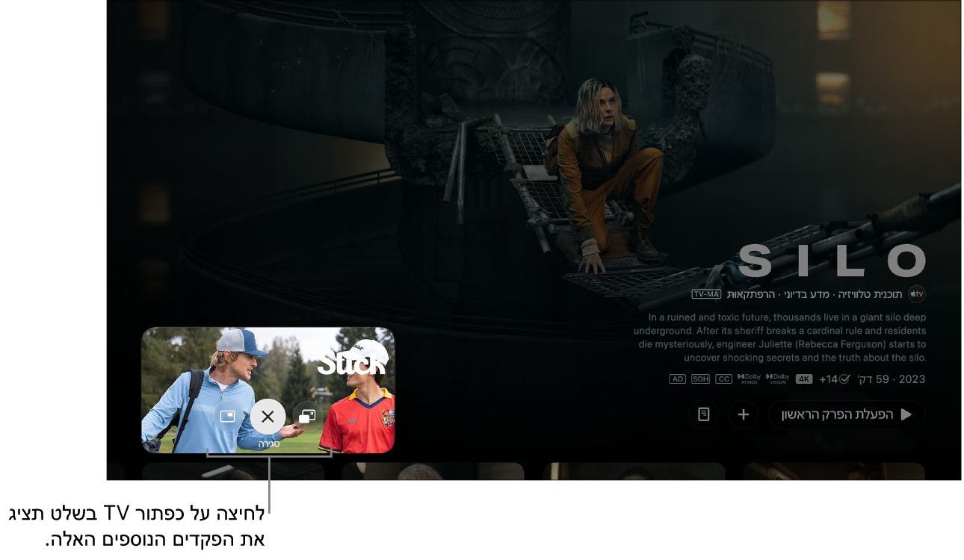Open the Silo details page icon
Image resolution: width=964 pixels, height=560 pixels.
pos(703,414)
